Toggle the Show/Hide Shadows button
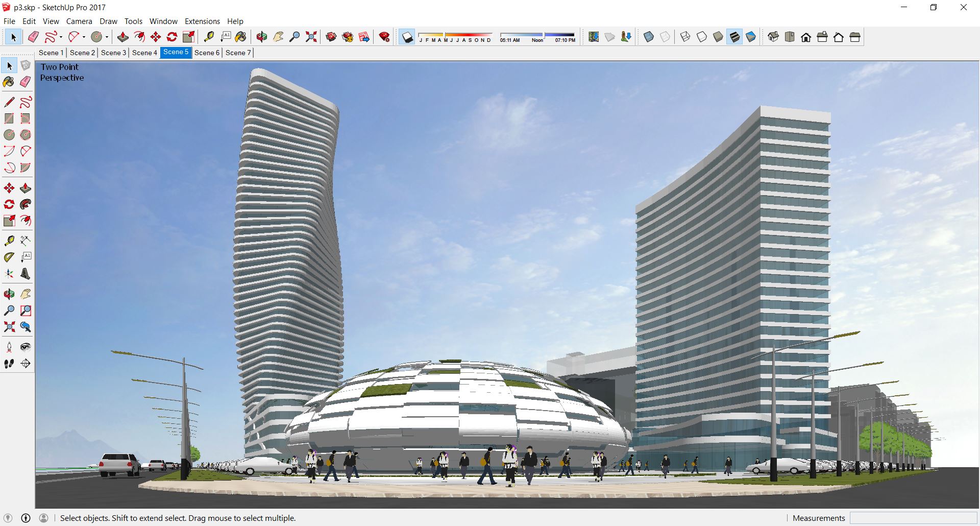This screenshot has width=980, height=526. click(x=407, y=37)
